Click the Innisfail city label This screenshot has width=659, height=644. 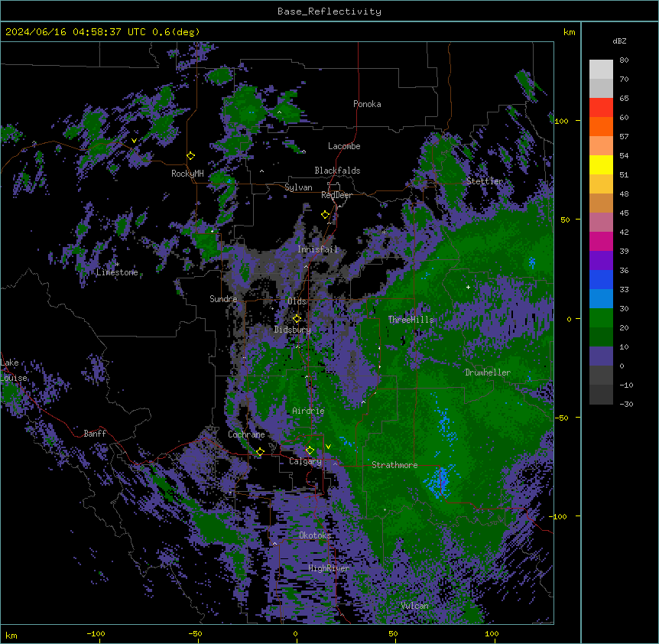317,249
